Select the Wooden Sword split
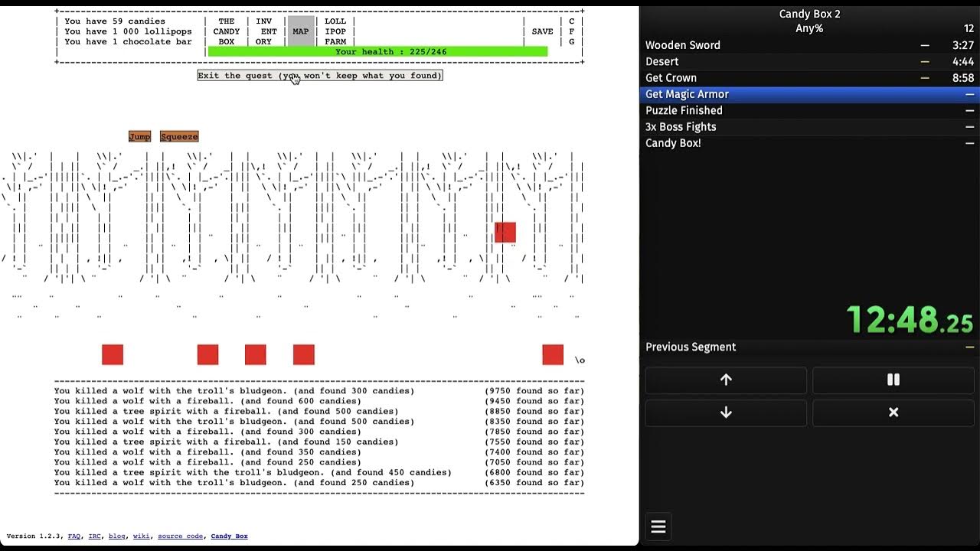 click(810, 45)
